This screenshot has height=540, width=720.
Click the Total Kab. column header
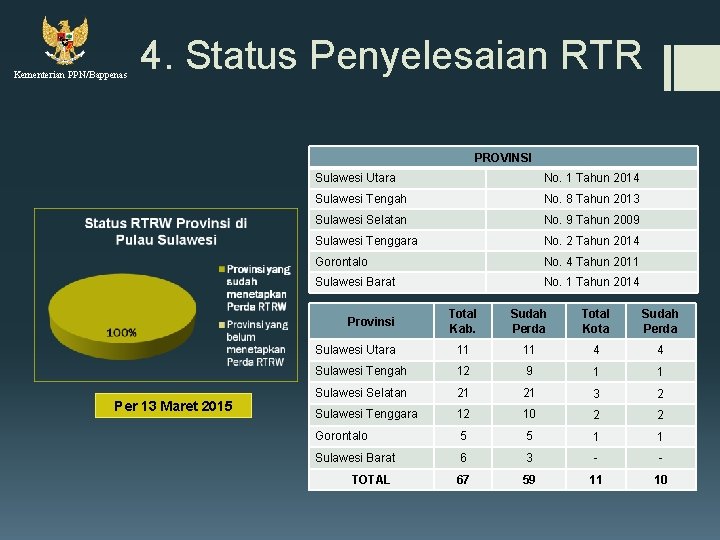[x=462, y=321]
